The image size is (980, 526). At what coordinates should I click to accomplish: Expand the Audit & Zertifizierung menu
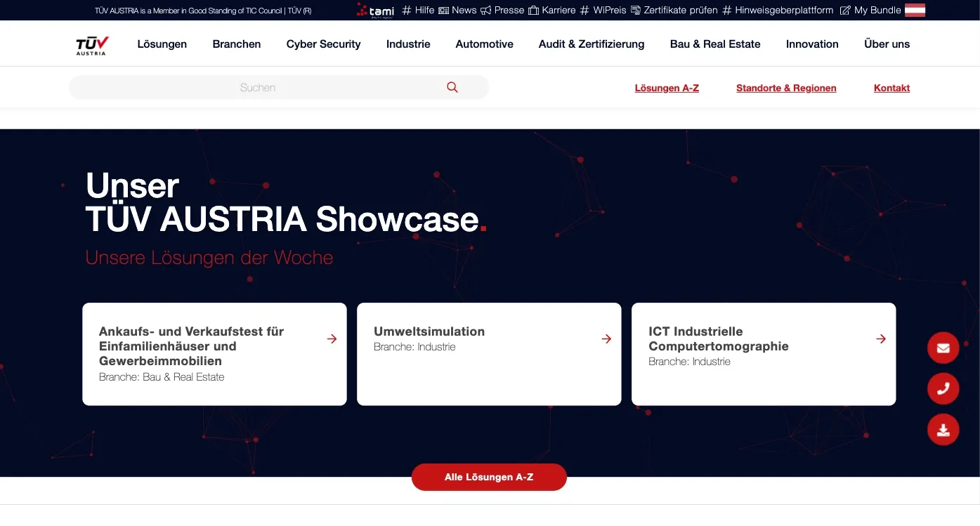pyautogui.click(x=591, y=44)
